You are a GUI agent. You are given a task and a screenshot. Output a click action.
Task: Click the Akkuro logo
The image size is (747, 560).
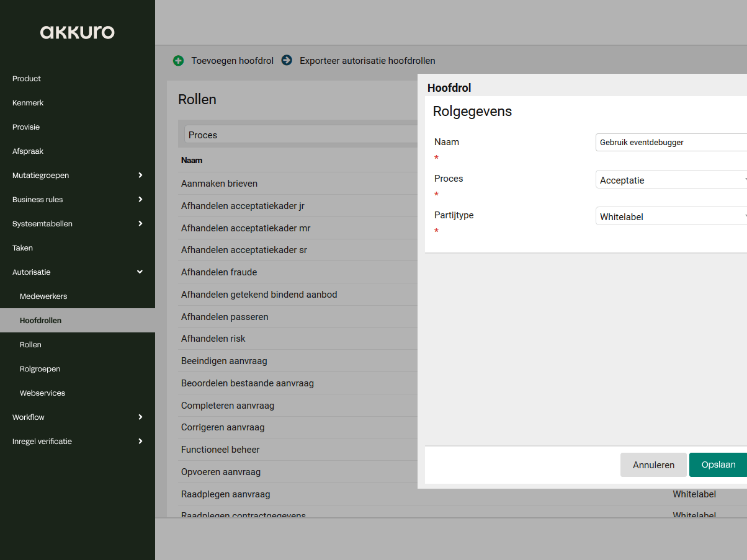pyautogui.click(x=77, y=32)
